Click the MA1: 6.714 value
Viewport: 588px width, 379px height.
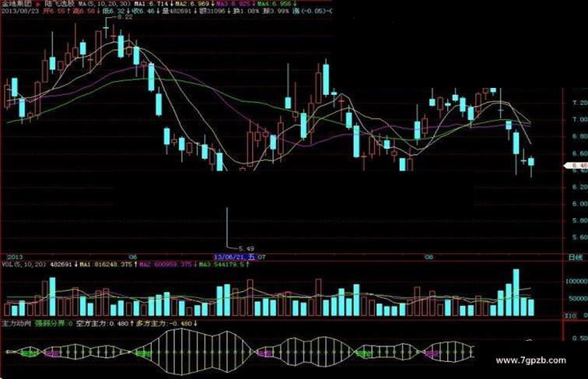[x=152, y=4]
